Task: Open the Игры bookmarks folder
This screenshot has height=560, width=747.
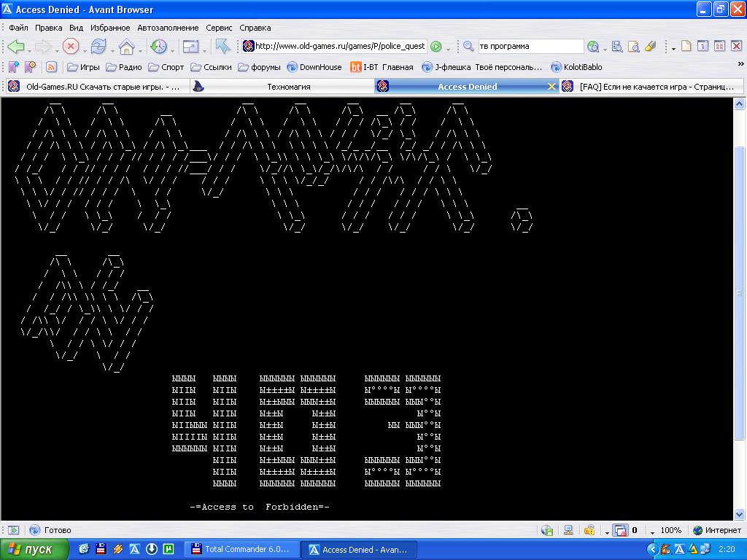Action: 83,67
